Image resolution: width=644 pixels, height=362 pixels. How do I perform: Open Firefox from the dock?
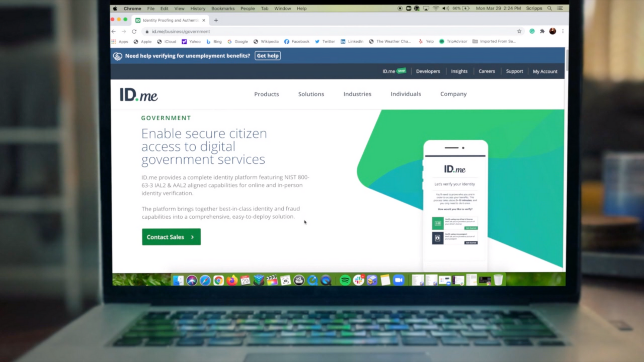231,280
